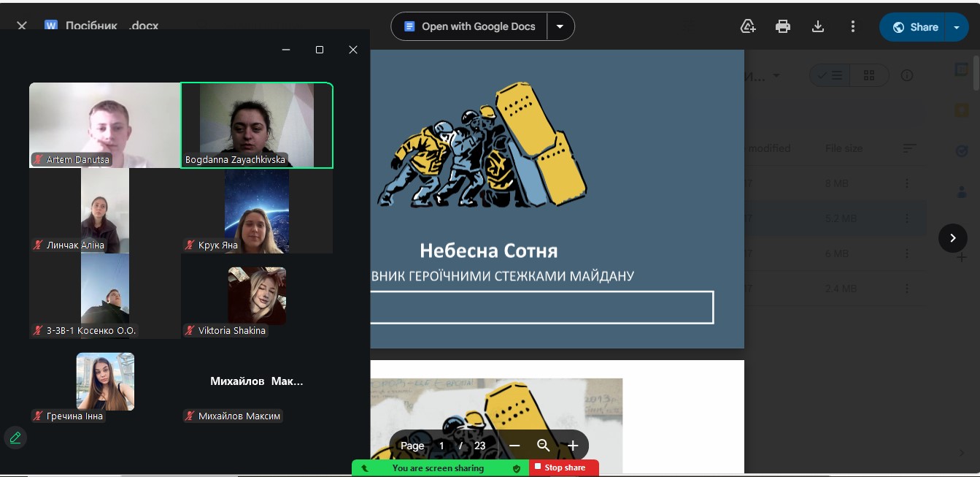Switch to grid layout view toggle

click(868, 75)
